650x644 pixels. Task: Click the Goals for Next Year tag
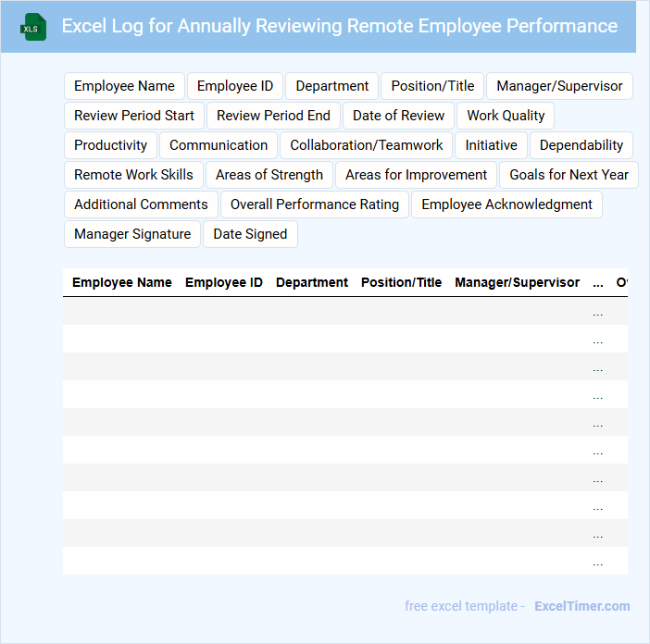pyautogui.click(x=569, y=175)
